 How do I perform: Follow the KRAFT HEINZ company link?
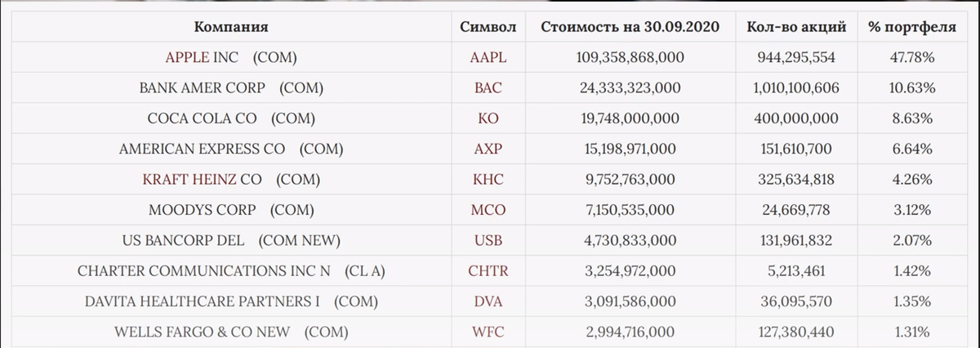tap(190, 180)
